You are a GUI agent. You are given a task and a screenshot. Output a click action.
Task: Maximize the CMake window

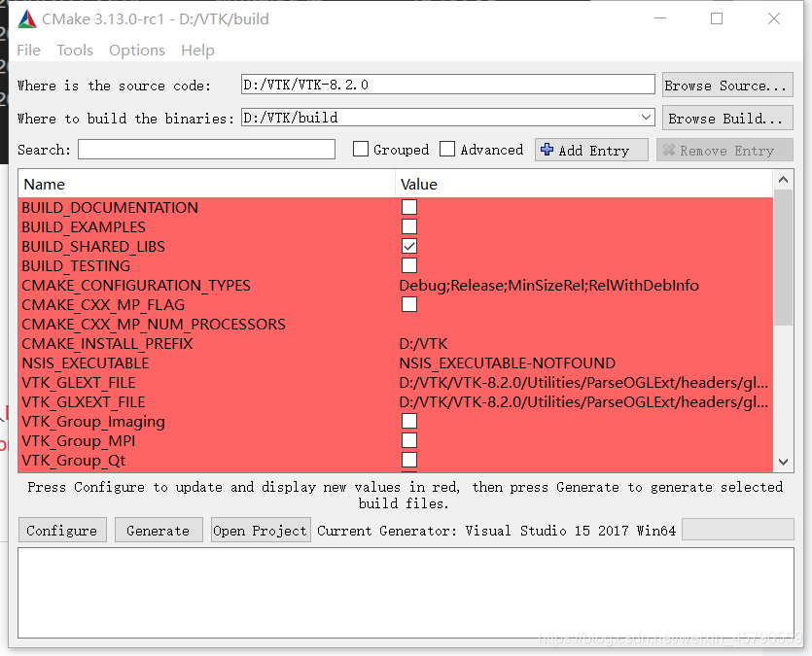tap(717, 18)
